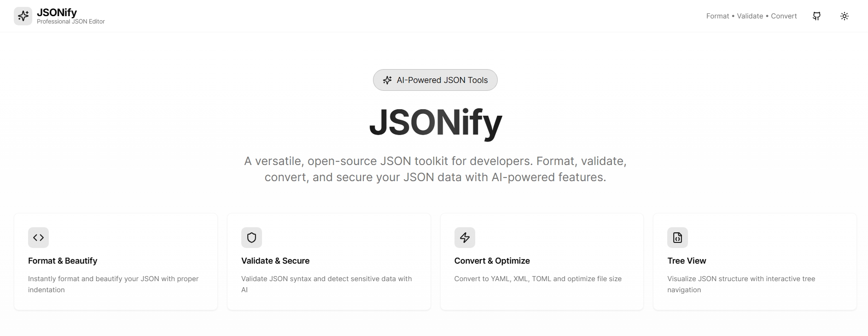Image resolution: width=868 pixels, height=336 pixels.
Task: Click the Validate & Secure shield icon
Action: 251,238
